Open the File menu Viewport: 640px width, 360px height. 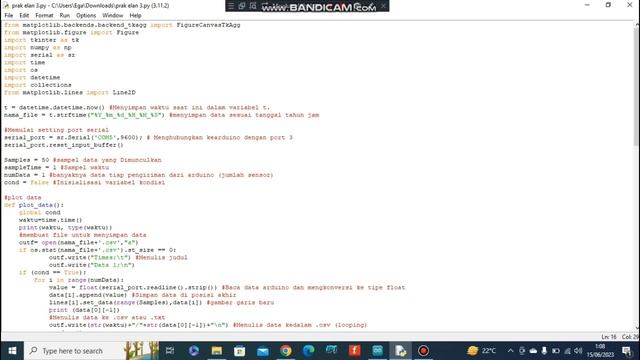coord(9,16)
